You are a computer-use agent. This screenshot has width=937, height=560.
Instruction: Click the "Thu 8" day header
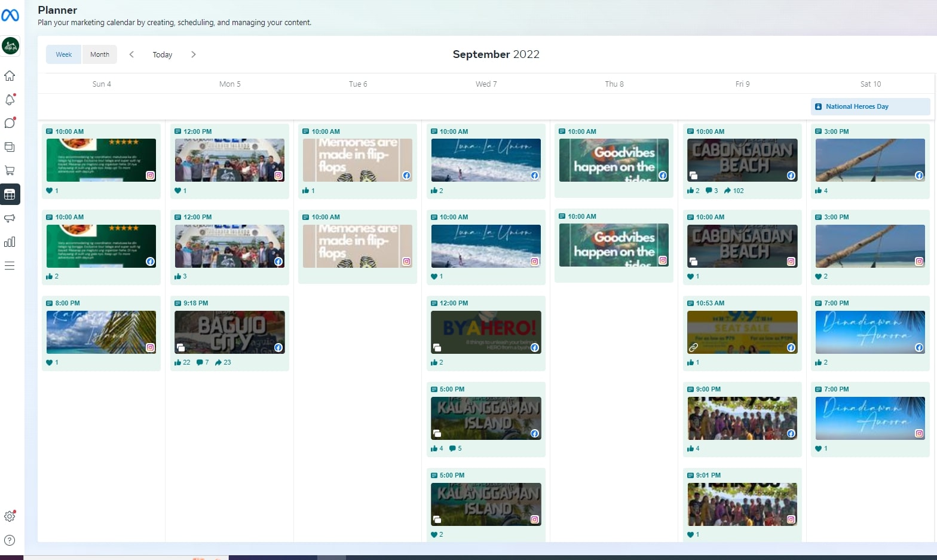coord(614,84)
